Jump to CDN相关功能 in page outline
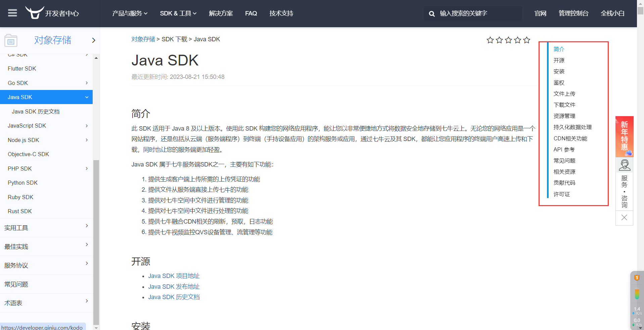The image size is (644, 330). coord(570,139)
